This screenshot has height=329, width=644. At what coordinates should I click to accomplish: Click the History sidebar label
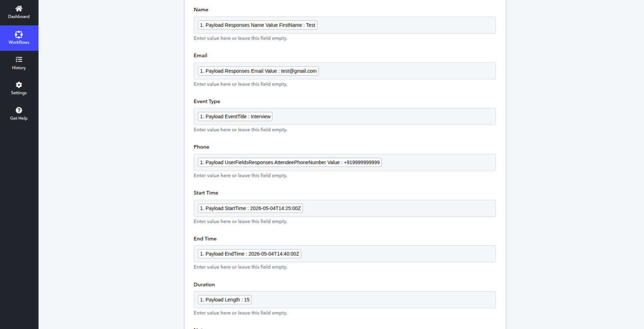(x=19, y=68)
